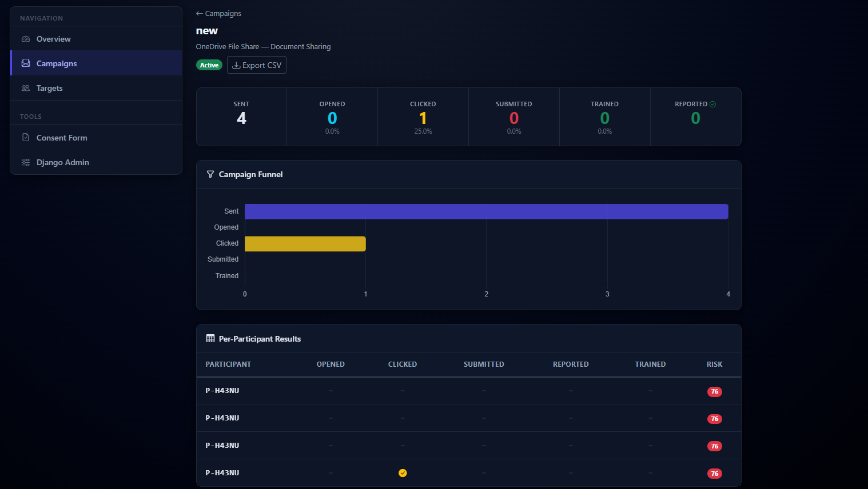Click the table icon beside Per-Participant Results
Image resolution: width=868 pixels, height=489 pixels.
[210, 338]
